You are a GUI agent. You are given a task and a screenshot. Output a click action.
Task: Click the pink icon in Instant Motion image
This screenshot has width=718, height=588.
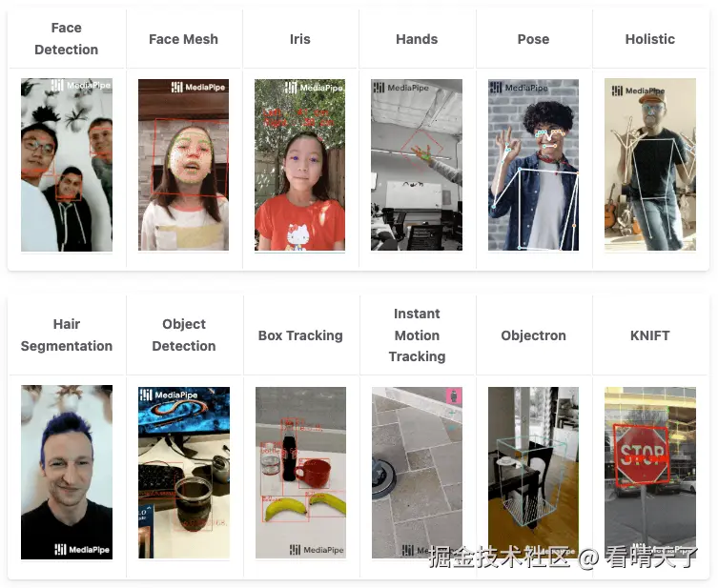(454, 395)
